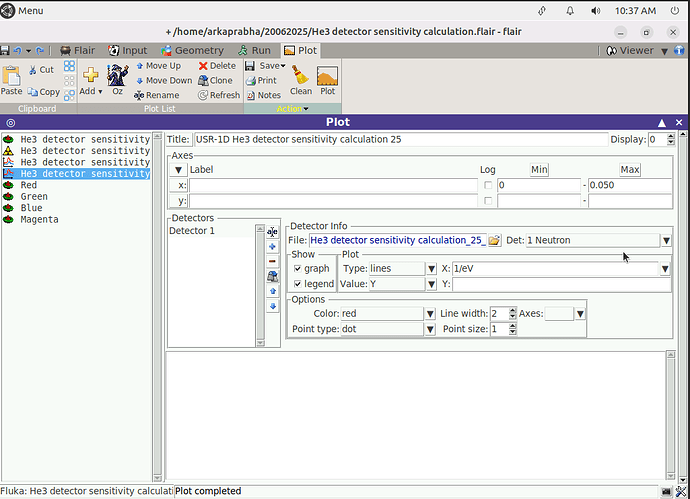
Task: Click the Title input field
Action: (401, 139)
